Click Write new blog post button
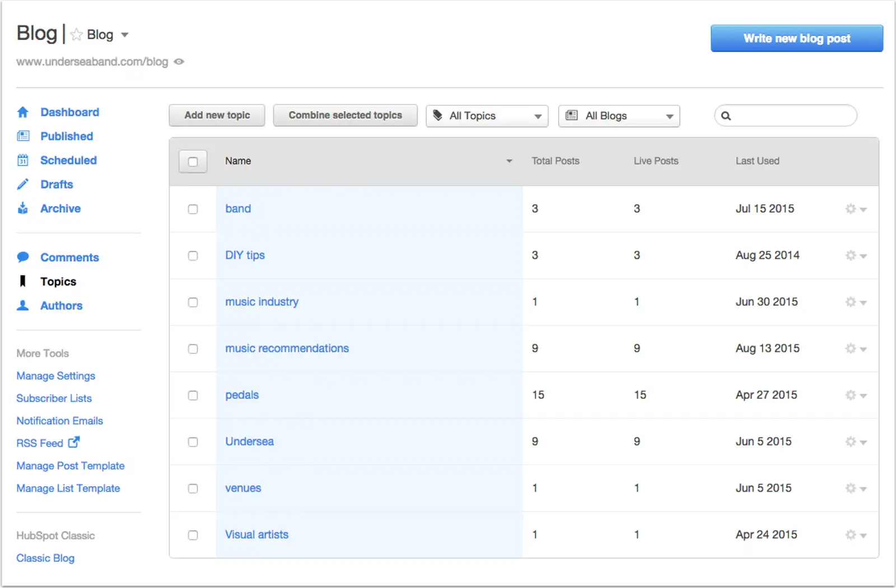The height and width of the screenshot is (588, 896). (797, 38)
